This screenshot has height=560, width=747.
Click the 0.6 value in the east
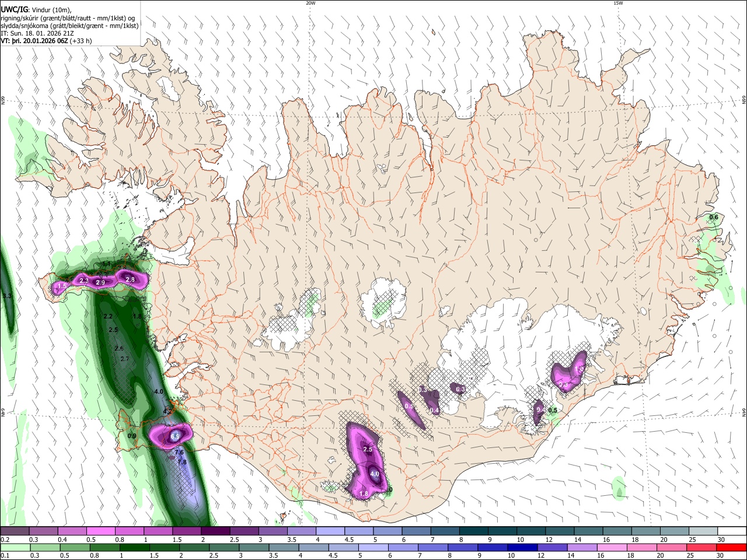713,217
